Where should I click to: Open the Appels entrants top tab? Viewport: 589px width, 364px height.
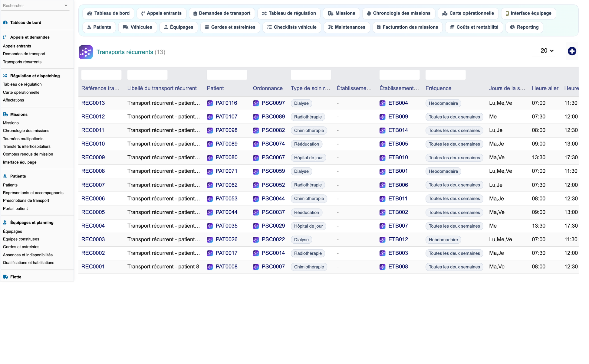pyautogui.click(x=162, y=13)
